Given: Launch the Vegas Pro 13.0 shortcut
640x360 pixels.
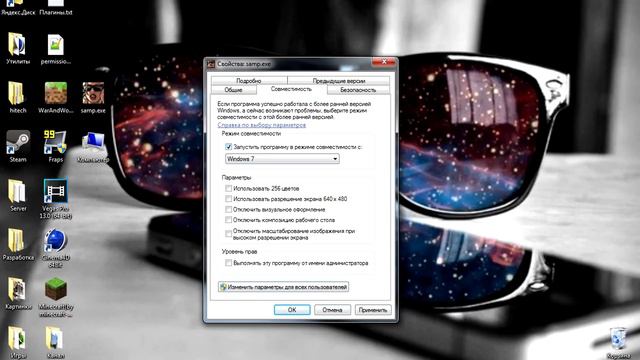Looking at the screenshot, I should 56,191.
